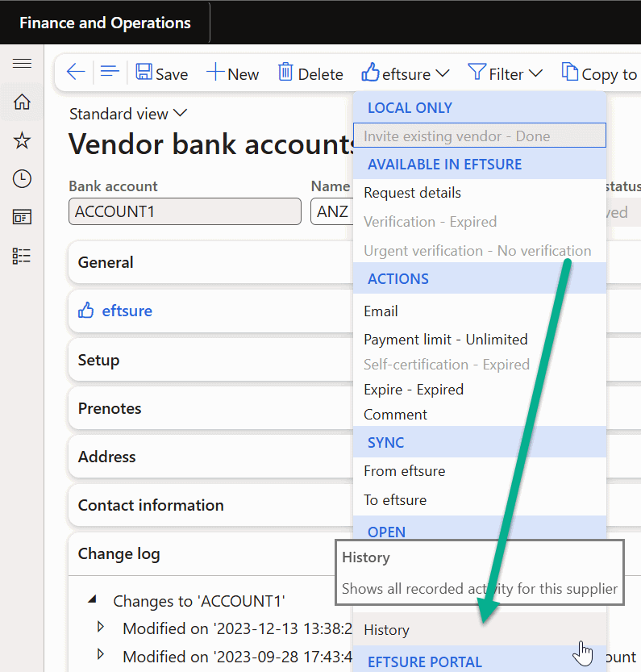This screenshot has width=641, height=672.
Task: Click the Bank account field ACCOUNT1
Action: click(x=185, y=211)
